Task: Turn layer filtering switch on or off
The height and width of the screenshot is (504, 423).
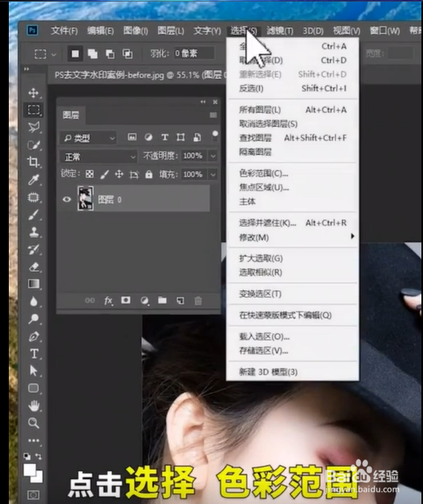Action: click(215, 135)
